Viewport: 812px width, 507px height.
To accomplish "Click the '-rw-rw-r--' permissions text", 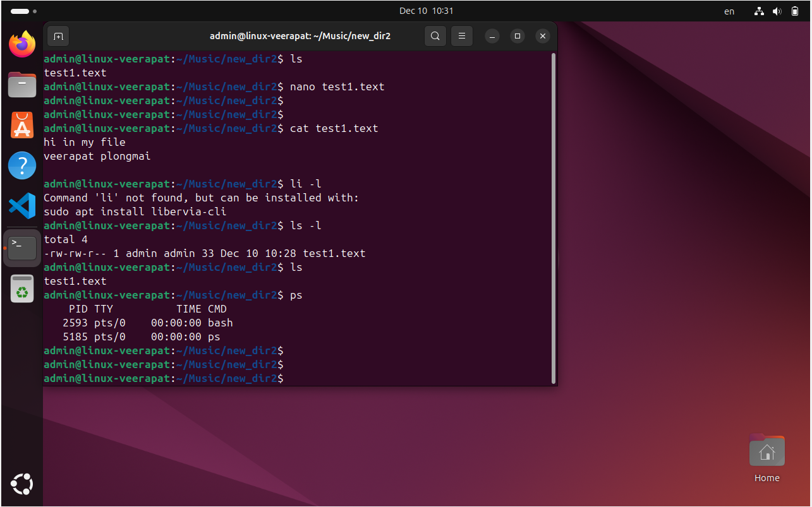I will click(x=75, y=253).
